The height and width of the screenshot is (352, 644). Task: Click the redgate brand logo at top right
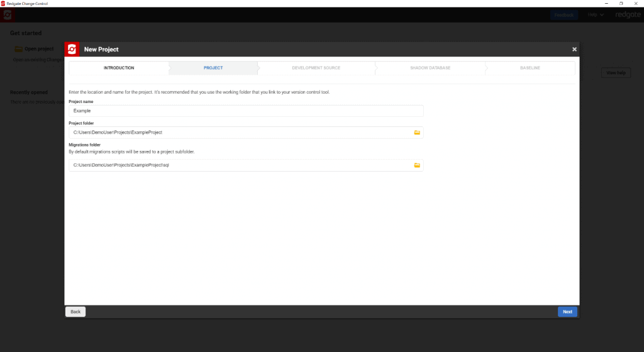pyautogui.click(x=627, y=14)
